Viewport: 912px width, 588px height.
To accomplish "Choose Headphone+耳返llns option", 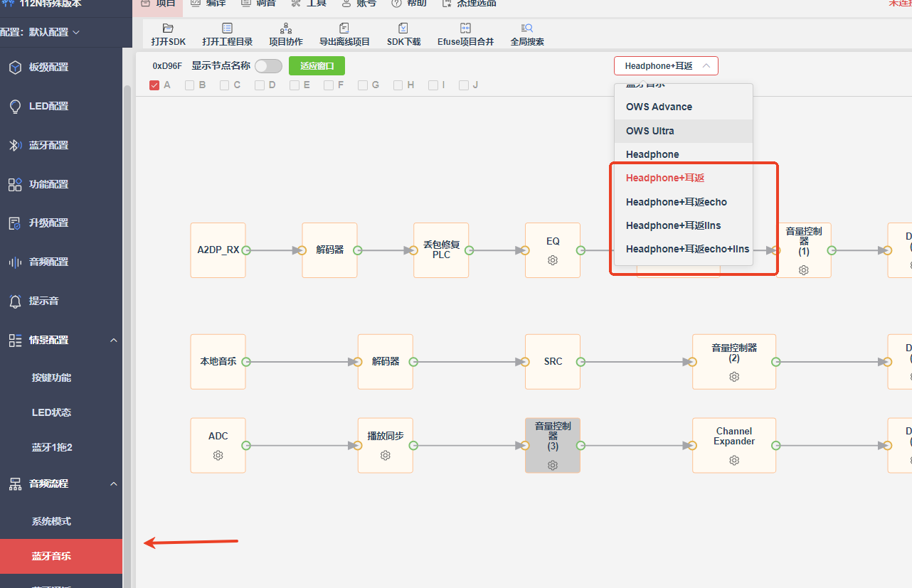I will click(x=684, y=225).
